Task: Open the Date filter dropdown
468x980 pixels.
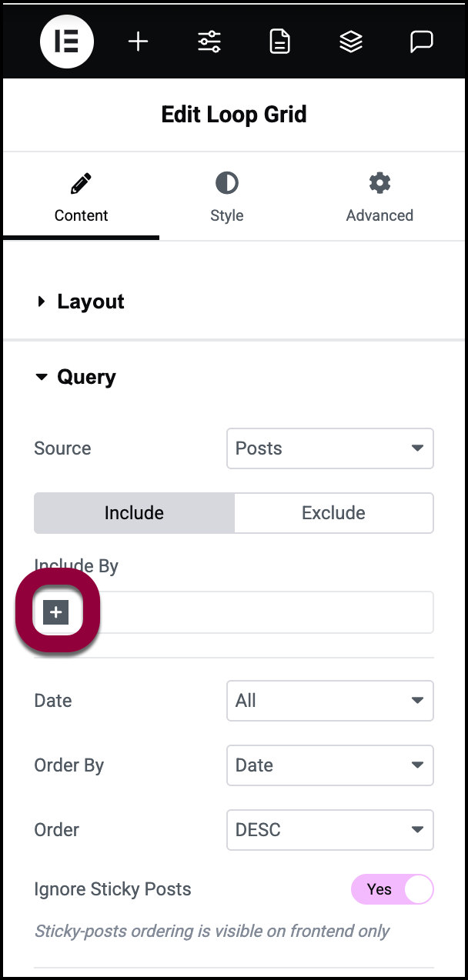Action: pos(329,701)
